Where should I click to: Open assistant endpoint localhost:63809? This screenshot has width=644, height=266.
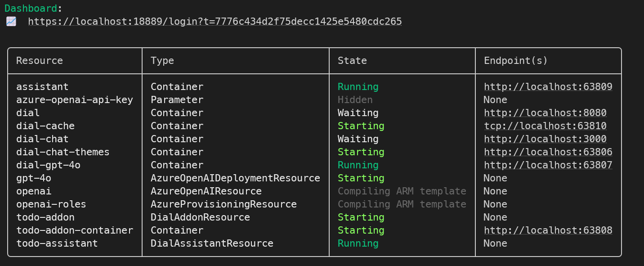[548, 86]
